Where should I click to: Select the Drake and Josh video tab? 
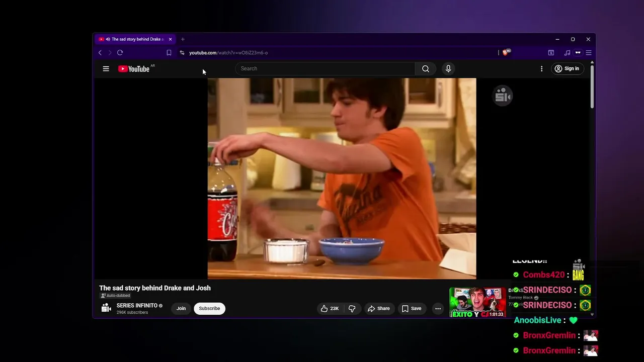point(136,39)
